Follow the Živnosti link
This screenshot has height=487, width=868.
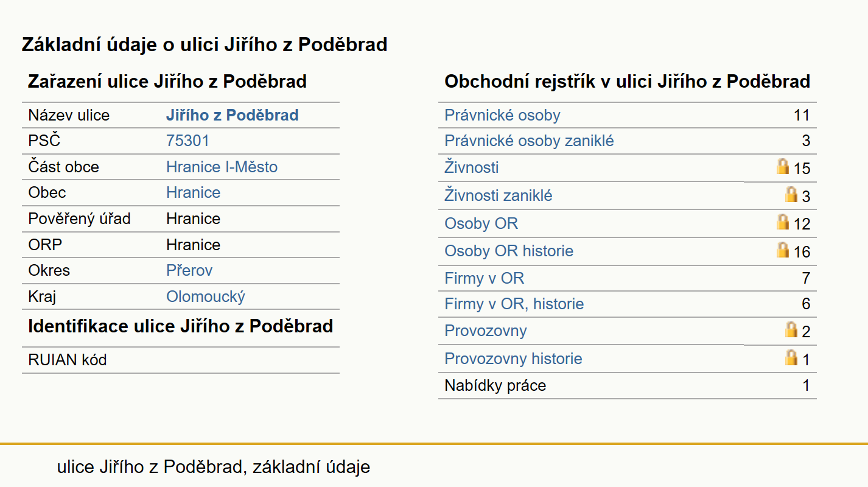[x=472, y=167]
